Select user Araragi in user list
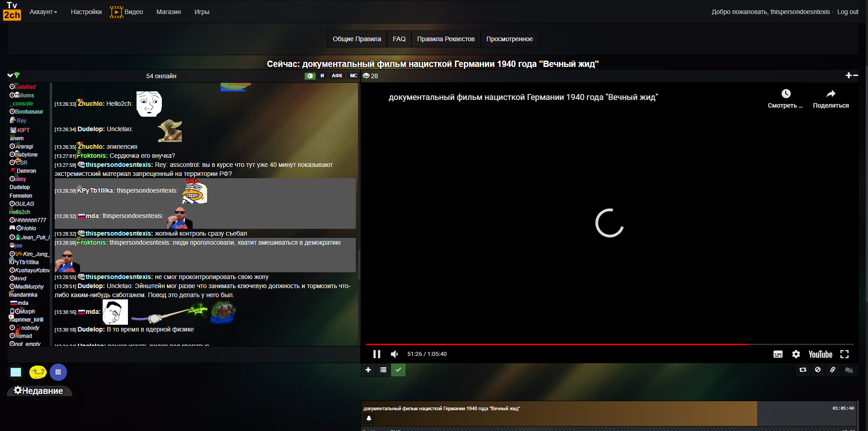 coord(24,147)
